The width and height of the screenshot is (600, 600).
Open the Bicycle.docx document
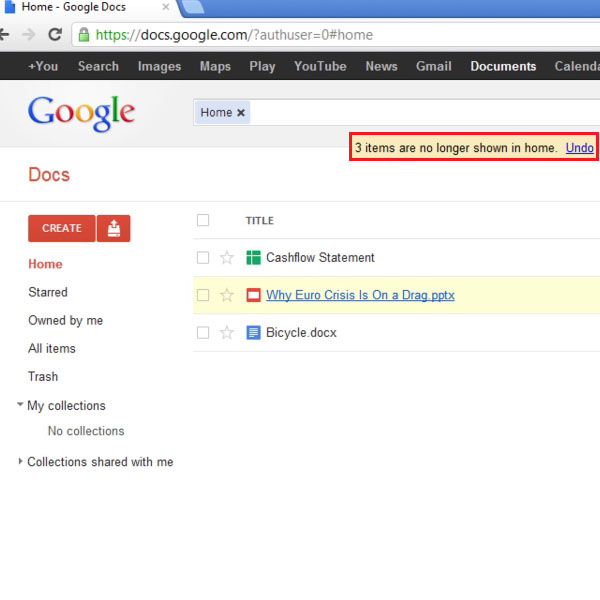(301, 333)
